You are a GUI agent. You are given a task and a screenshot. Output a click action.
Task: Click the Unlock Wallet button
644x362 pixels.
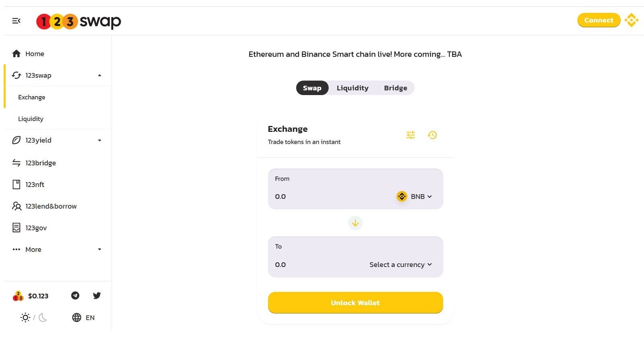355,302
